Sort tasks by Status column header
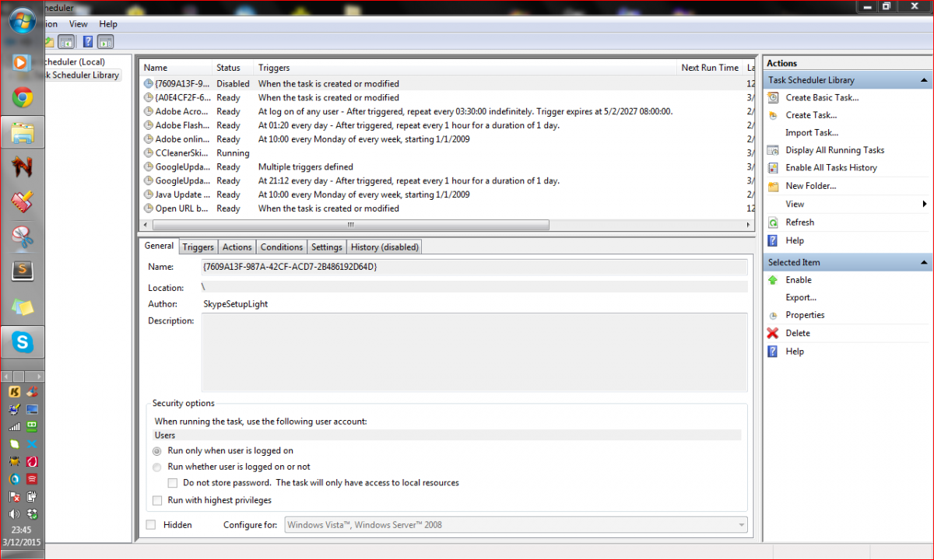This screenshot has height=560, width=934. click(233, 68)
